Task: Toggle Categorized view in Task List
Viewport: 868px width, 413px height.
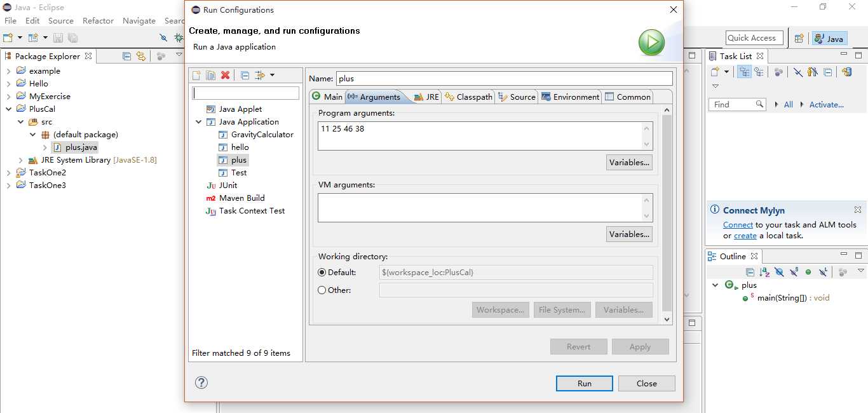Action: pos(744,72)
